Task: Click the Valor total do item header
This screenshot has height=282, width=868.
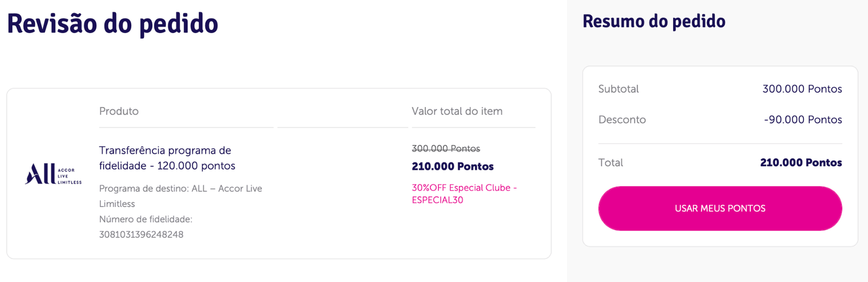Action: 457,111
